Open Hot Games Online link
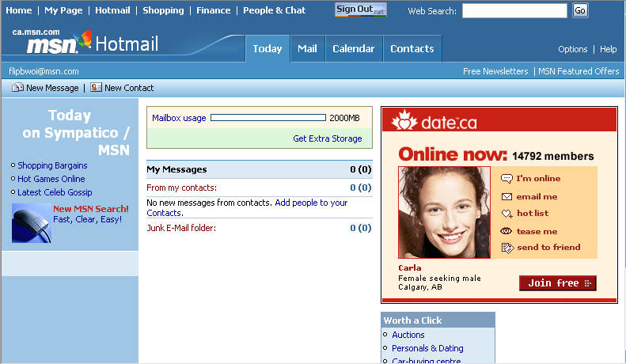 (51, 179)
